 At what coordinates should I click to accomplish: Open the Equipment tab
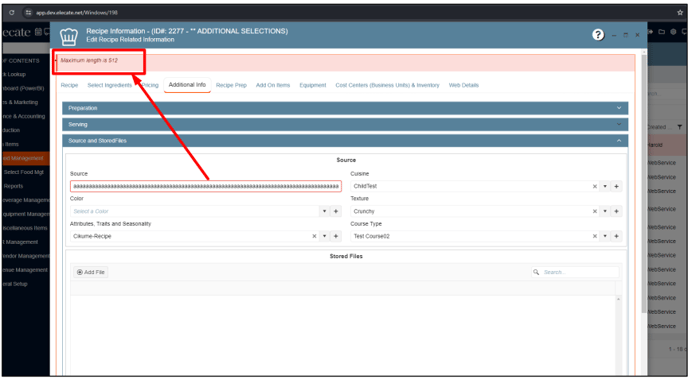coord(313,85)
